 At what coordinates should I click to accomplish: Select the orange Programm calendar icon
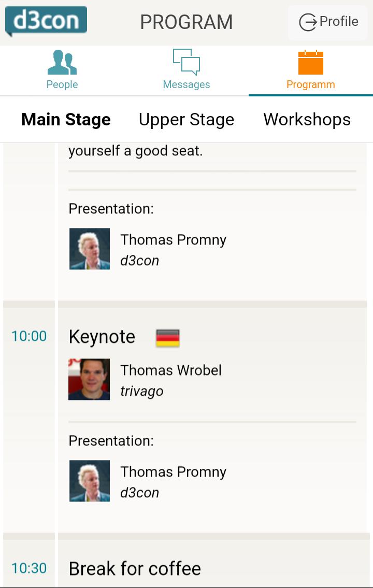click(x=311, y=63)
